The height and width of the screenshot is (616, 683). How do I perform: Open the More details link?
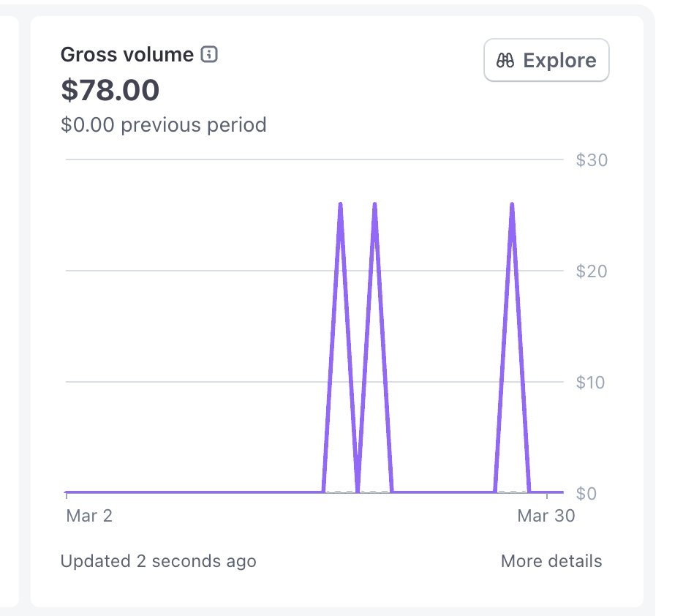[x=551, y=560]
